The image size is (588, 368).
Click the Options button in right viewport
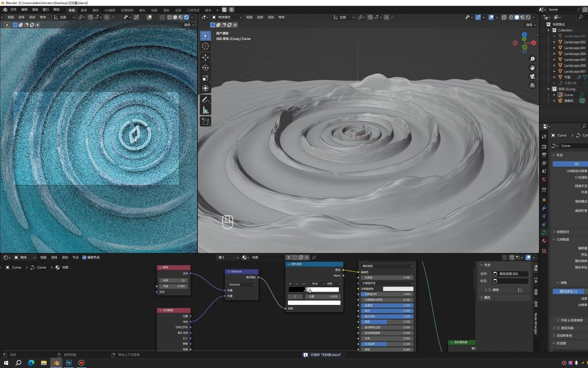pos(530,25)
